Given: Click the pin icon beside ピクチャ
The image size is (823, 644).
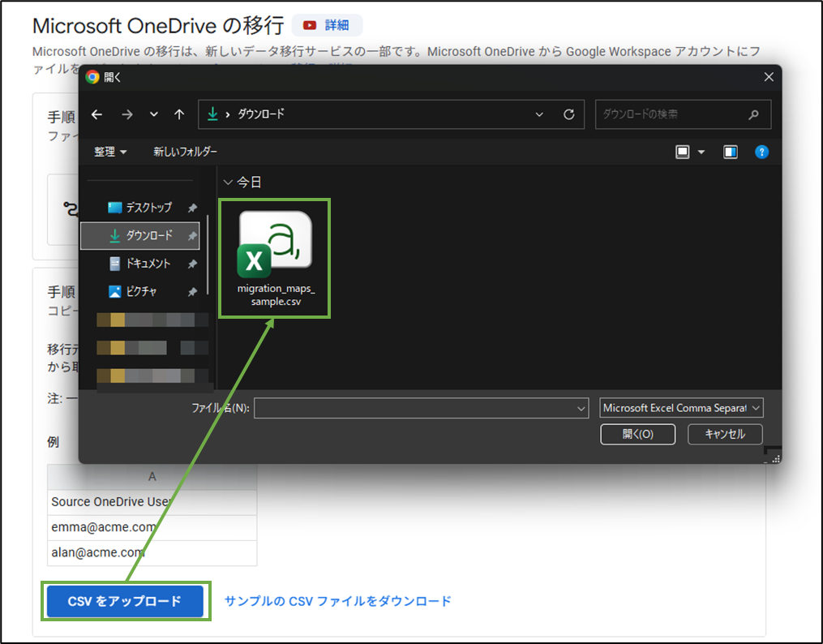Looking at the screenshot, I should 193,292.
